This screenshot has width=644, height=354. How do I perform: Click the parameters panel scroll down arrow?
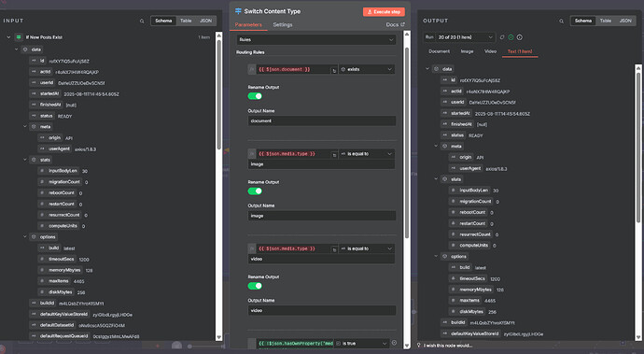(x=407, y=346)
